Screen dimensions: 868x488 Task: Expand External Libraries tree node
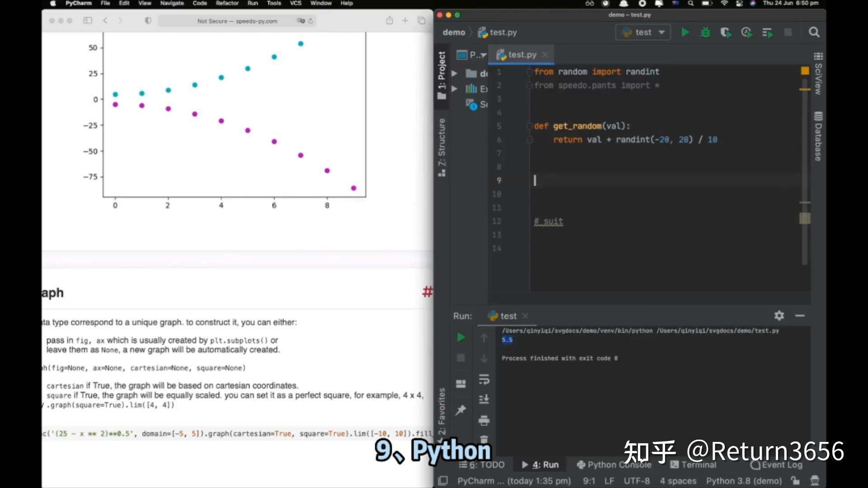click(x=454, y=89)
